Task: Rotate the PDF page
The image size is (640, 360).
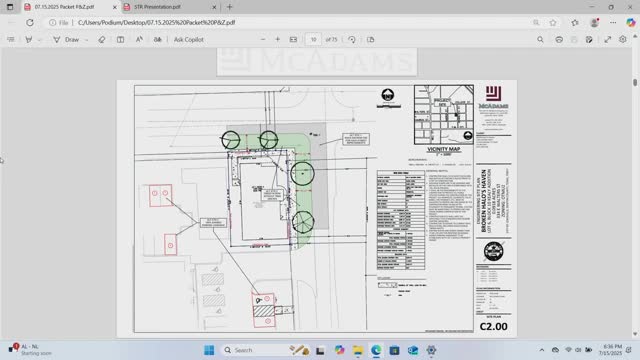Action: pyautogui.click(x=352, y=40)
